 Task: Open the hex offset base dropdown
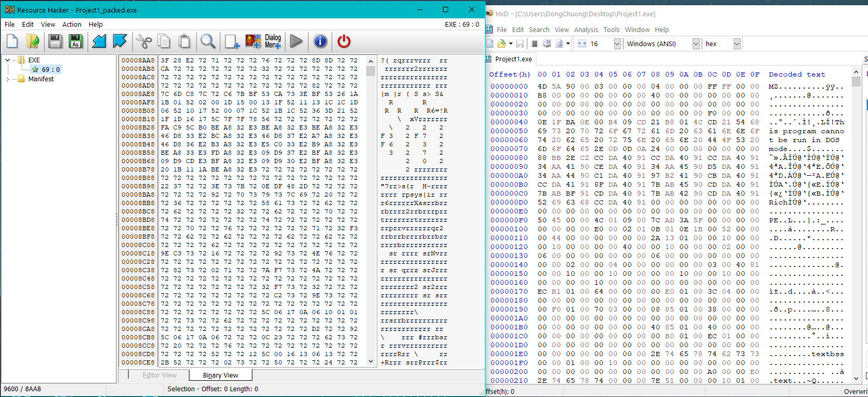737,44
